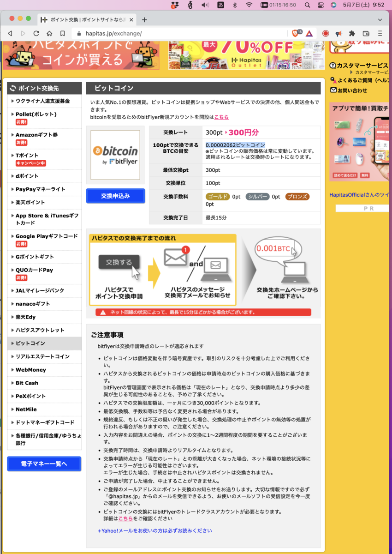Click the back navigation arrow
Viewport: 392px width, 554px height.
tap(10, 33)
